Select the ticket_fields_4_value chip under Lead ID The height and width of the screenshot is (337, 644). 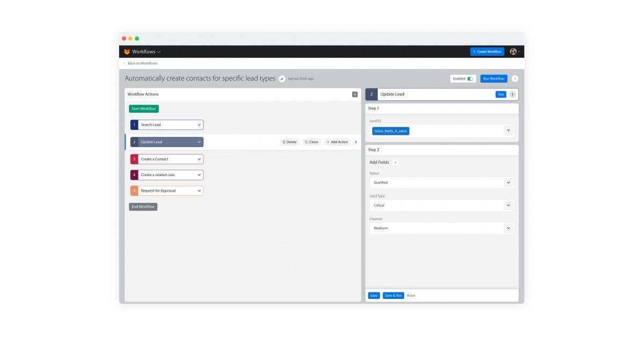coord(392,131)
